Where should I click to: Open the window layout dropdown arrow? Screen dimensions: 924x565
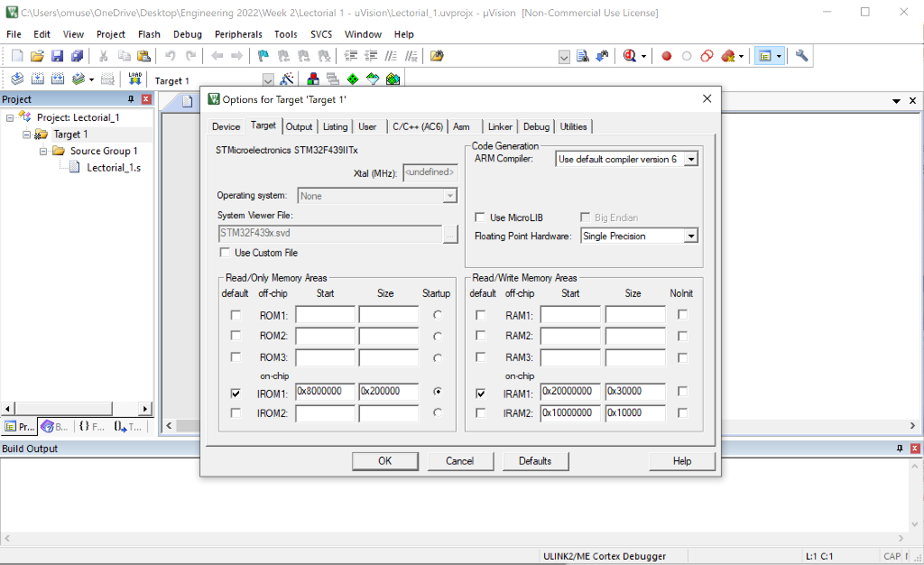click(779, 57)
